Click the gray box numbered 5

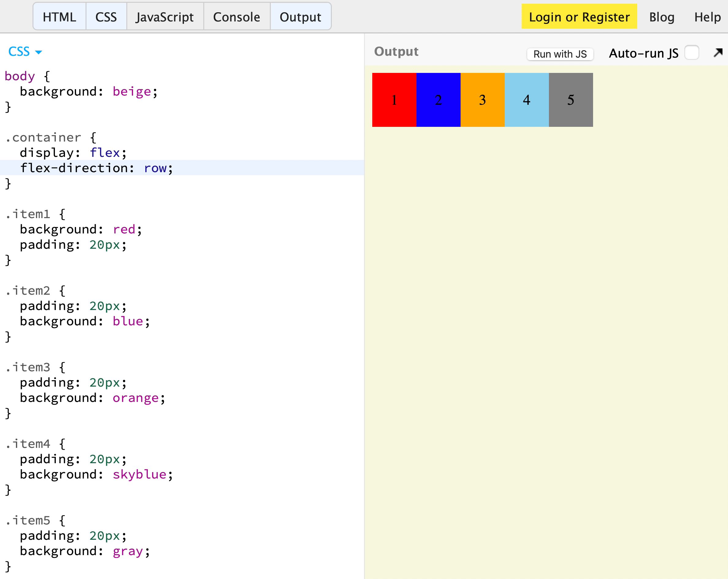coord(571,100)
